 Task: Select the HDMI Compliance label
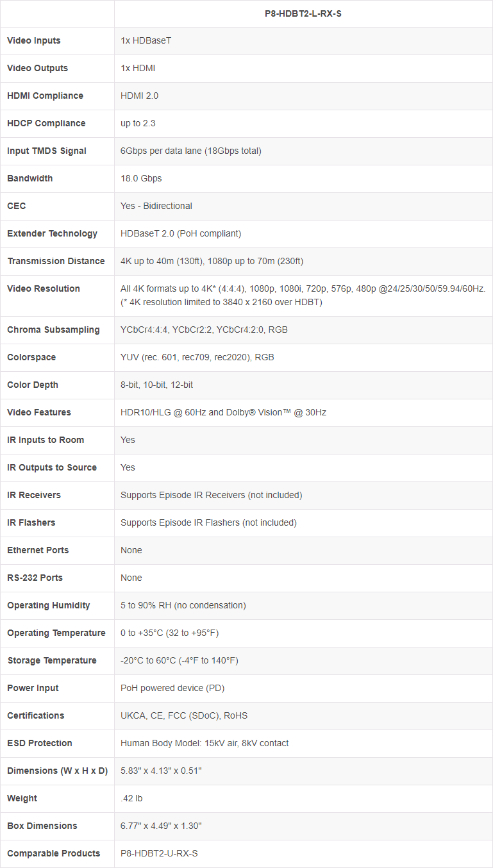(x=45, y=96)
